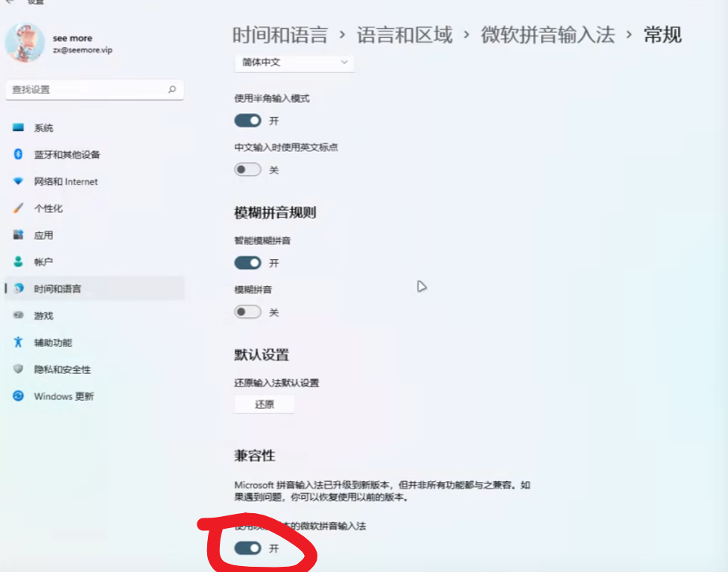Image resolution: width=728 pixels, height=572 pixels.
Task: Open 辅助功能 settings category
Action: pyautogui.click(x=95, y=343)
